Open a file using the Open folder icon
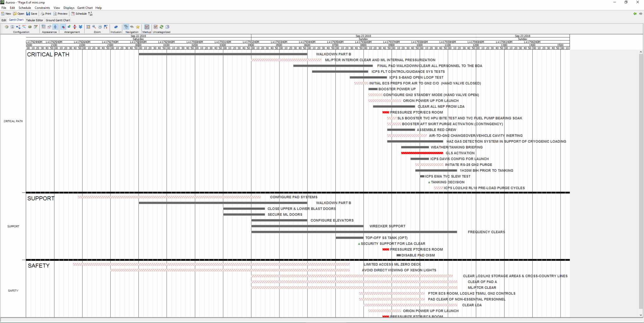This screenshot has width=644, height=323. point(15,14)
